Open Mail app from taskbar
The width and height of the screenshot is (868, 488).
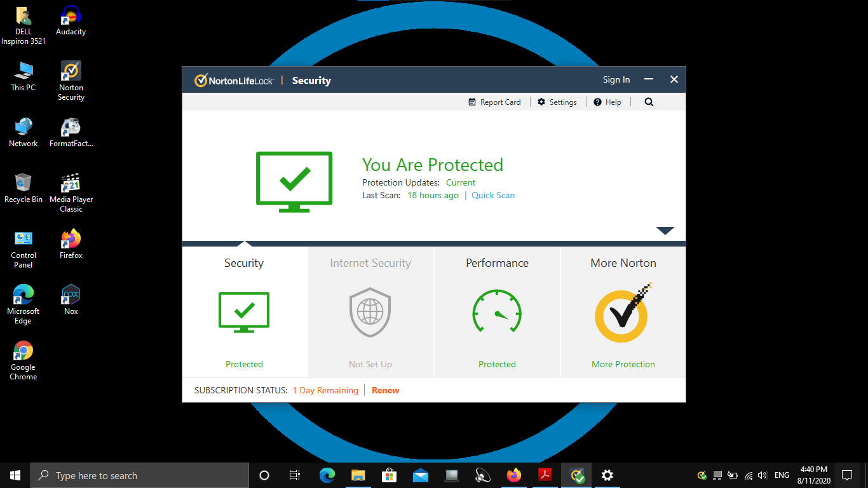[x=421, y=475]
